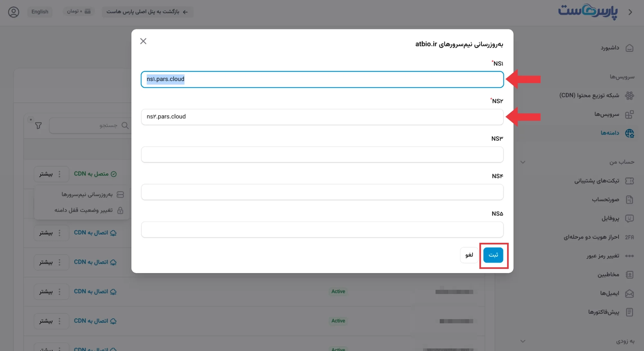Viewport: 644px width, 351px height.
Task: Open احراز هویت دو مرحله‌ای two-factor settings
Action: pyautogui.click(x=591, y=237)
